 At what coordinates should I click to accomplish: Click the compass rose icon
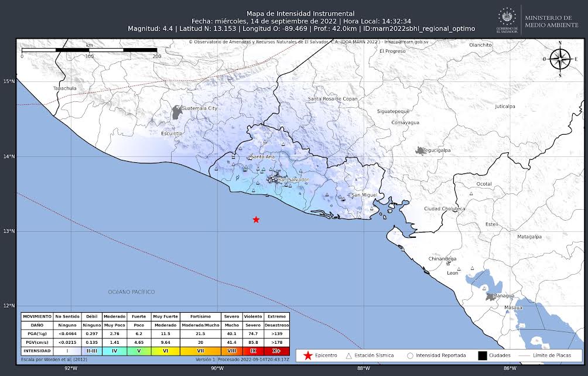coord(560,59)
